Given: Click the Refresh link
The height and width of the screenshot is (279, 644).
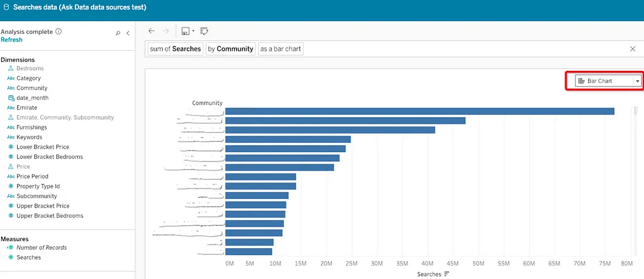Looking at the screenshot, I should (x=12, y=40).
